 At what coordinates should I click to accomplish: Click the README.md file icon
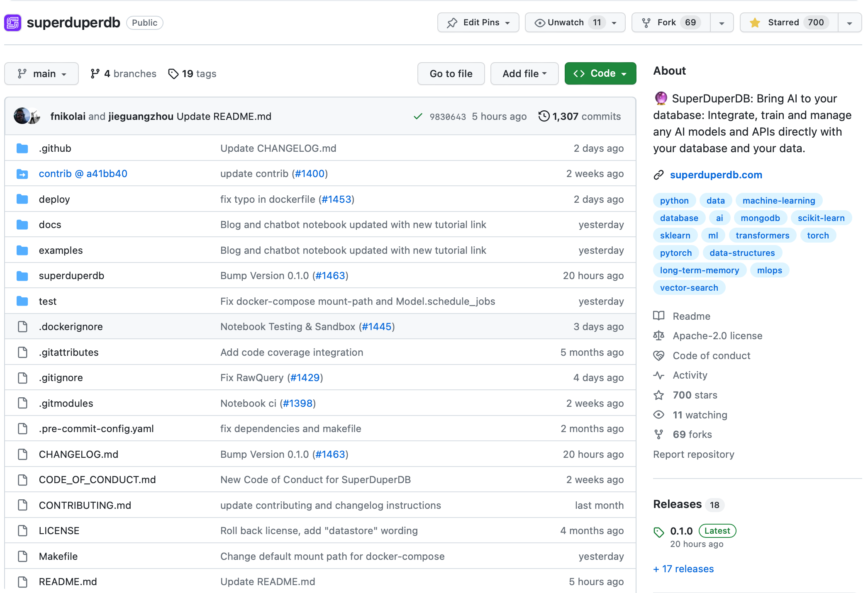(x=23, y=582)
